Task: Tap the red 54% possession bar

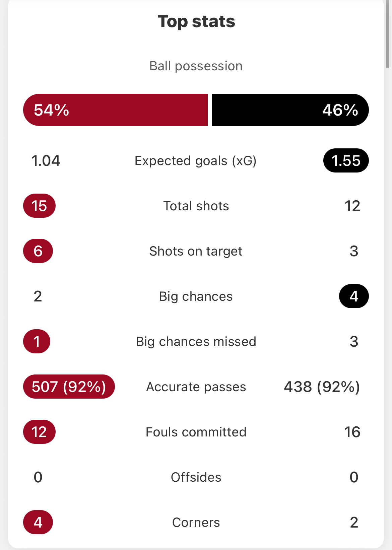Action: tap(115, 110)
